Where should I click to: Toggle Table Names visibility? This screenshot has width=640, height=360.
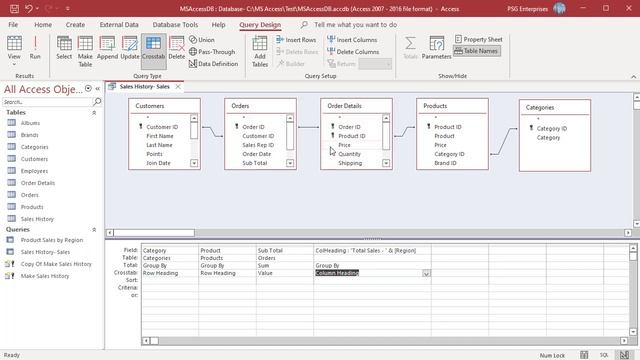pos(477,51)
